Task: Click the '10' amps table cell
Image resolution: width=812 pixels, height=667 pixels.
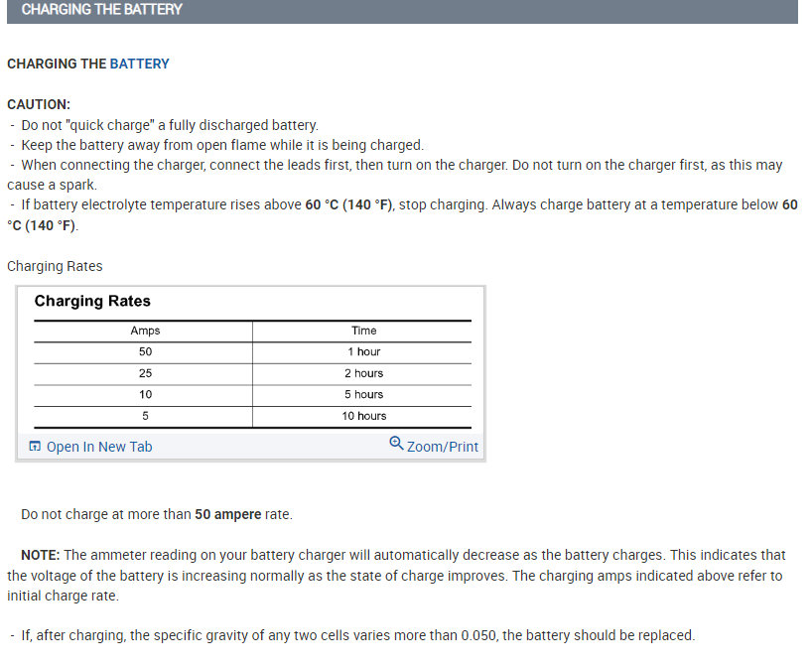Action: click(145, 395)
